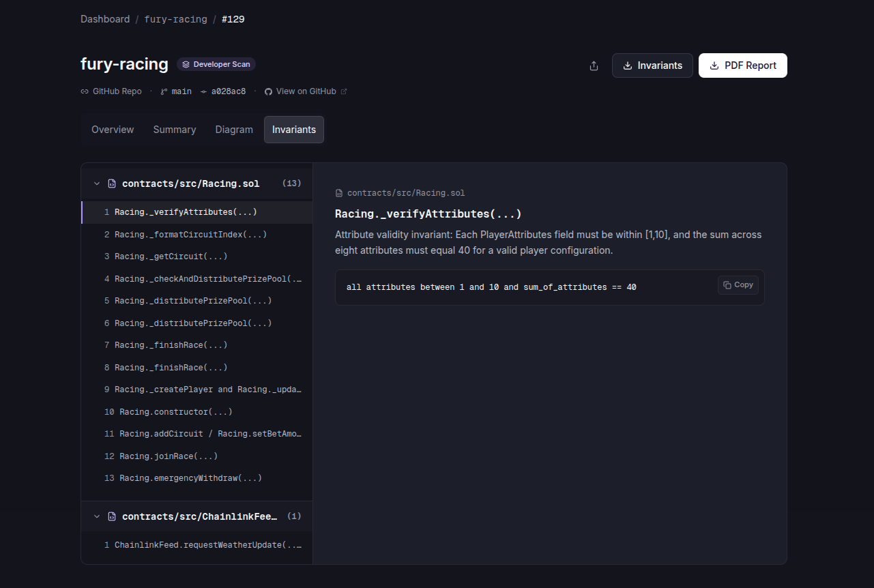Screen dimensions: 874x588
Task: Switch to the Overview tab
Action: [x=113, y=130]
